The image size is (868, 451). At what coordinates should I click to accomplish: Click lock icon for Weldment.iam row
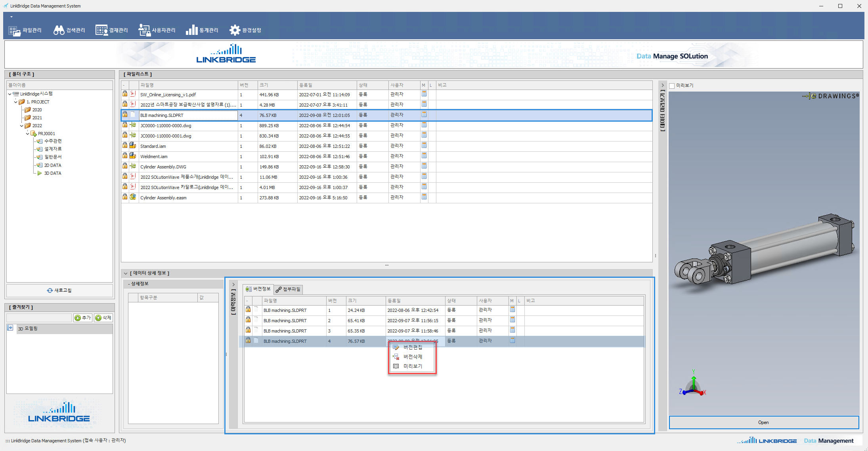click(x=125, y=156)
